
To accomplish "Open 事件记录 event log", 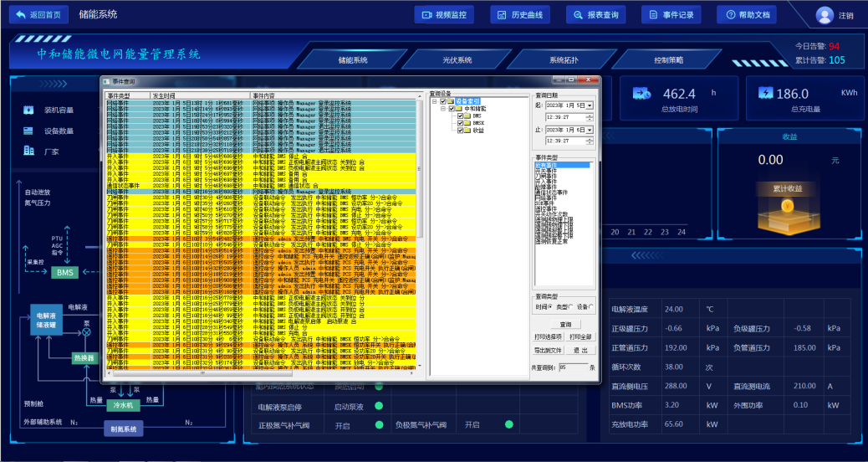I will tap(670, 14).
